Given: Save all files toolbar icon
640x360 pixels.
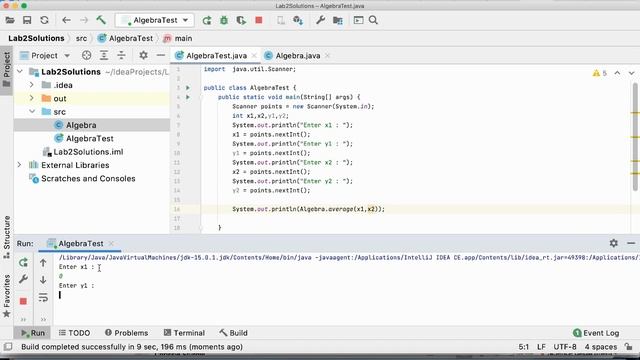Looking at the screenshot, I should 27,20.
